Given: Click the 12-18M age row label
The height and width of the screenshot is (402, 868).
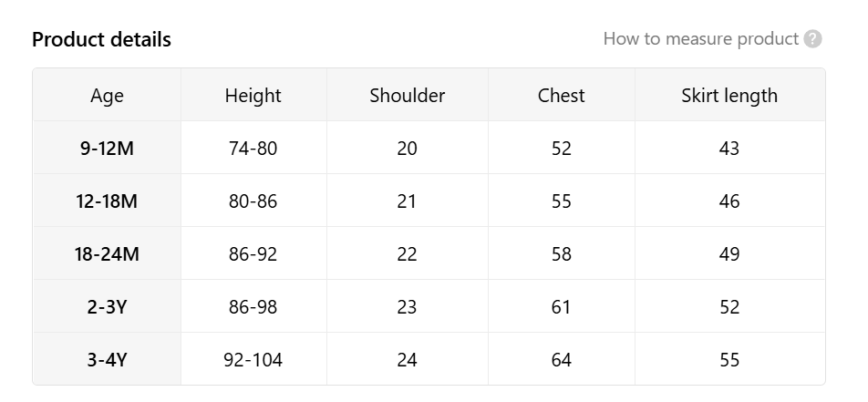Looking at the screenshot, I should (x=107, y=201).
